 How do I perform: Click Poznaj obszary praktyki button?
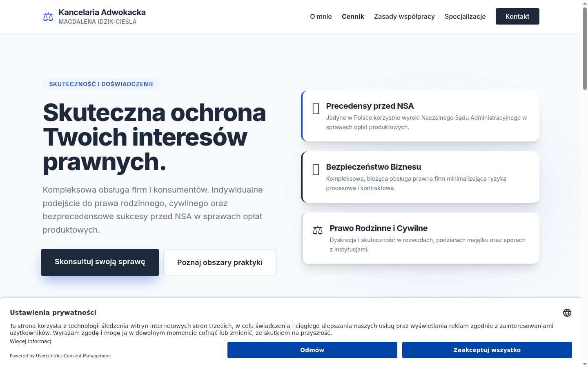tap(220, 263)
